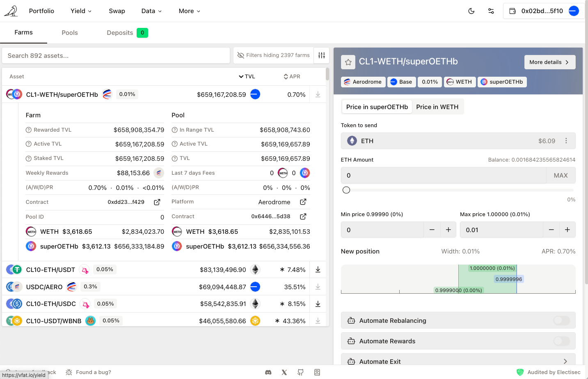Select Price in superOETHb option
The image size is (588, 379).
(377, 107)
